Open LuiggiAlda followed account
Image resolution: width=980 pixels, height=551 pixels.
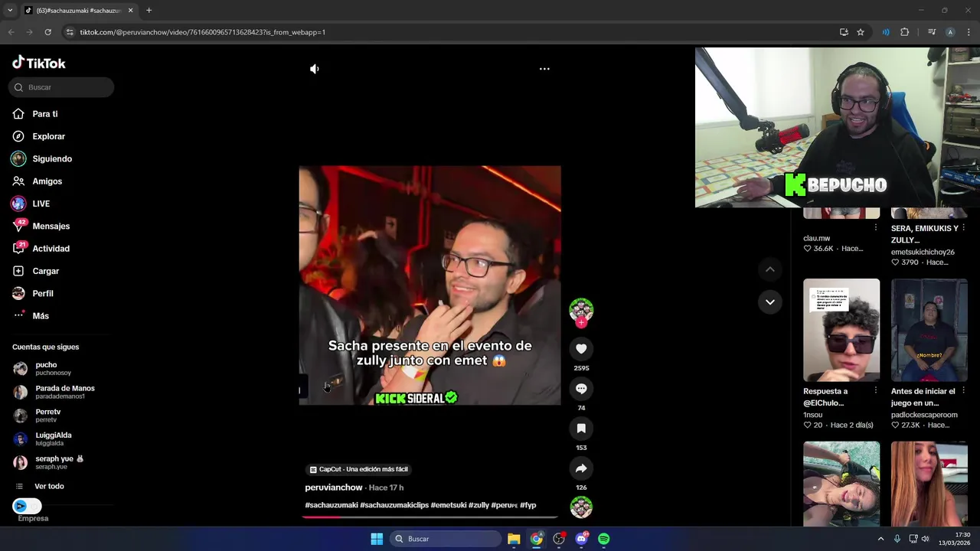(54, 439)
